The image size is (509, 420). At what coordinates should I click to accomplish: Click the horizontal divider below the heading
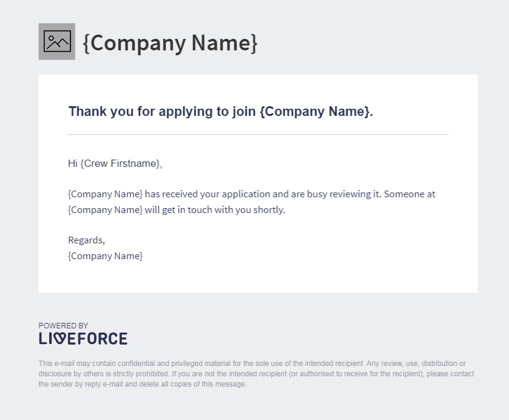[258, 134]
